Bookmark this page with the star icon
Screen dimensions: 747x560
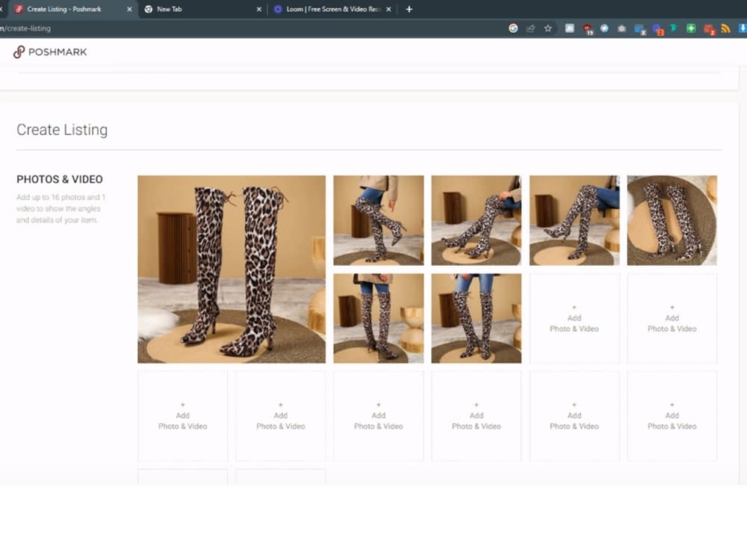coord(548,28)
